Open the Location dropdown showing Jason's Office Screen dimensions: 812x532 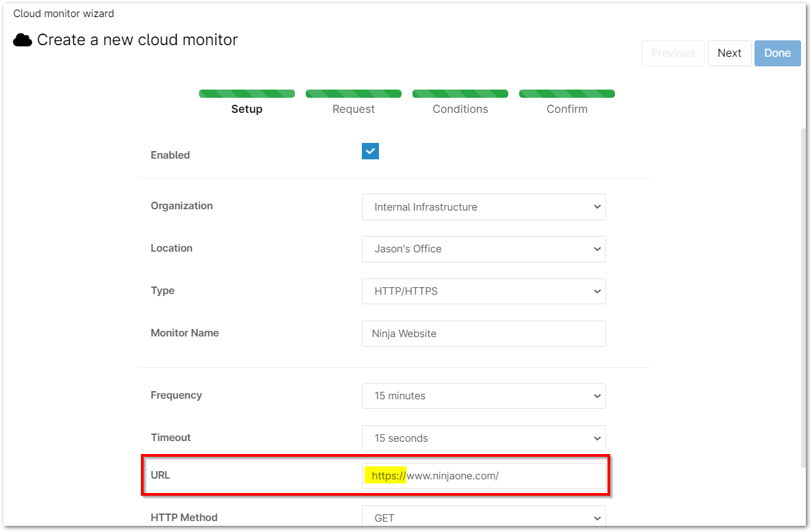pyautogui.click(x=484, y=249)
